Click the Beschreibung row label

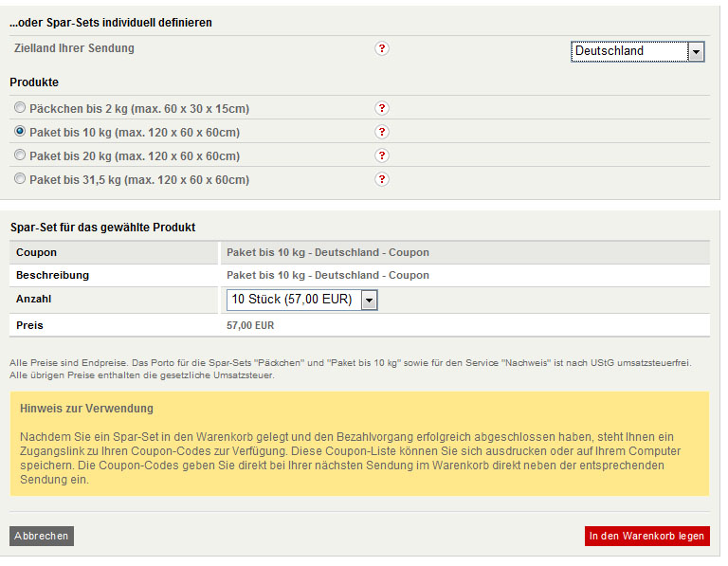coord(52,275)
